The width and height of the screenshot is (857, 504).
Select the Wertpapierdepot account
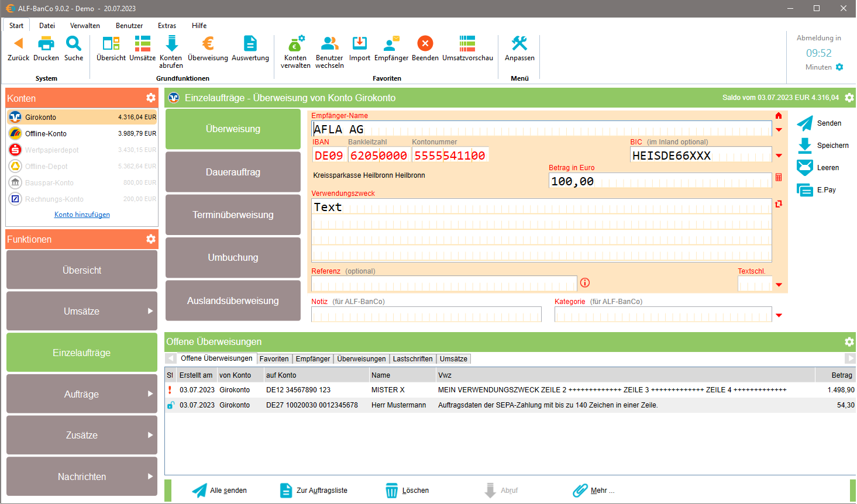click(x=82, y=150)
